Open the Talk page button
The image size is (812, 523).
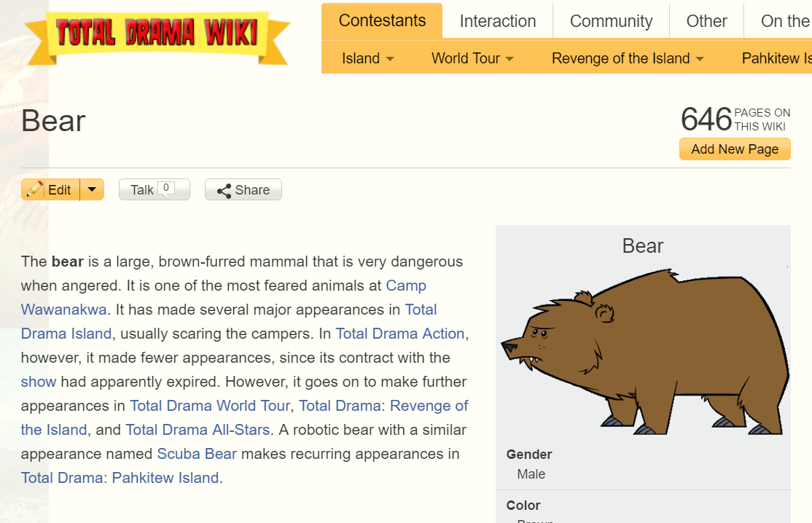click(x=155, y=189)
